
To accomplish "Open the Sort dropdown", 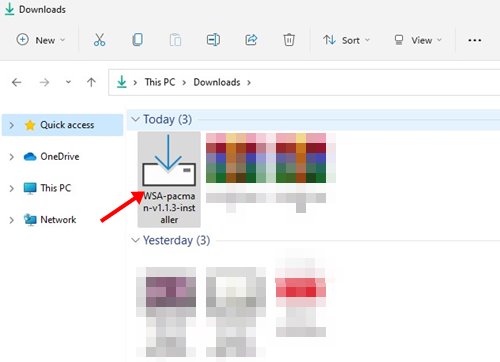I will pos(347,40).
